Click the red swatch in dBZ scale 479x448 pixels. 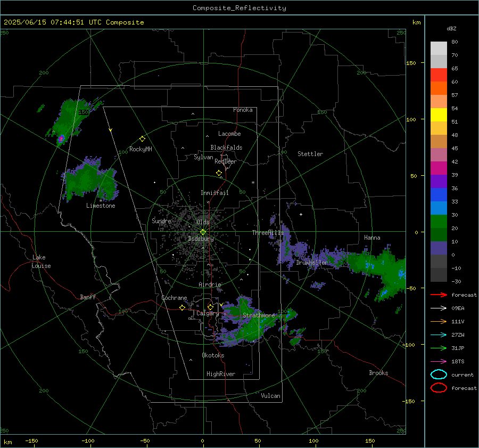click(x=439, y=75)
